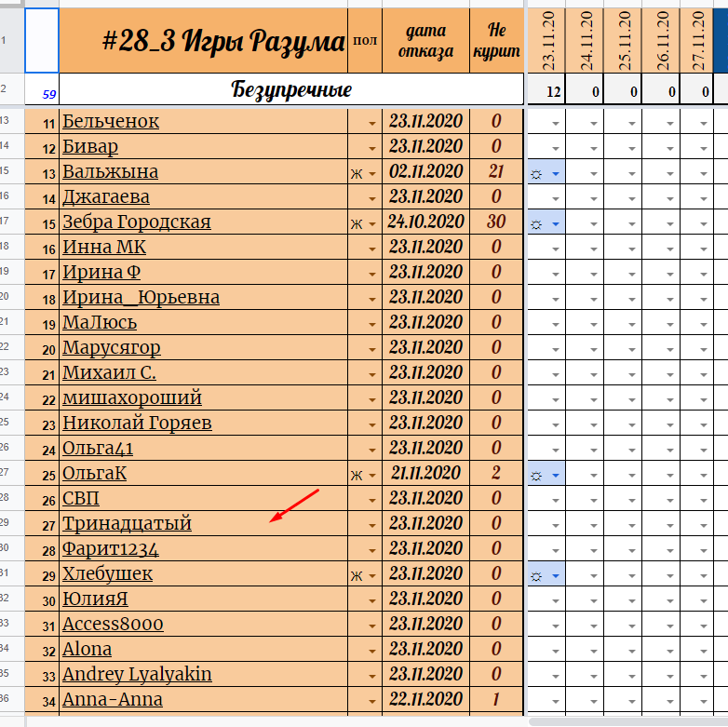Image resolution: width=728 pixels, height=727 pixels.
Task: Open gender dropdown in Вальжына row
Action: point(371,174)
